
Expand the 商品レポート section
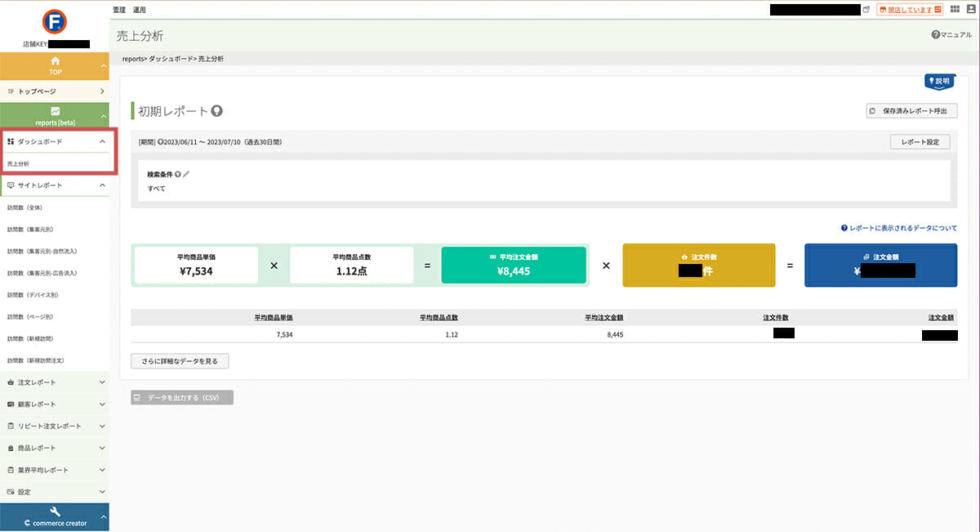(x=101, y=449)
